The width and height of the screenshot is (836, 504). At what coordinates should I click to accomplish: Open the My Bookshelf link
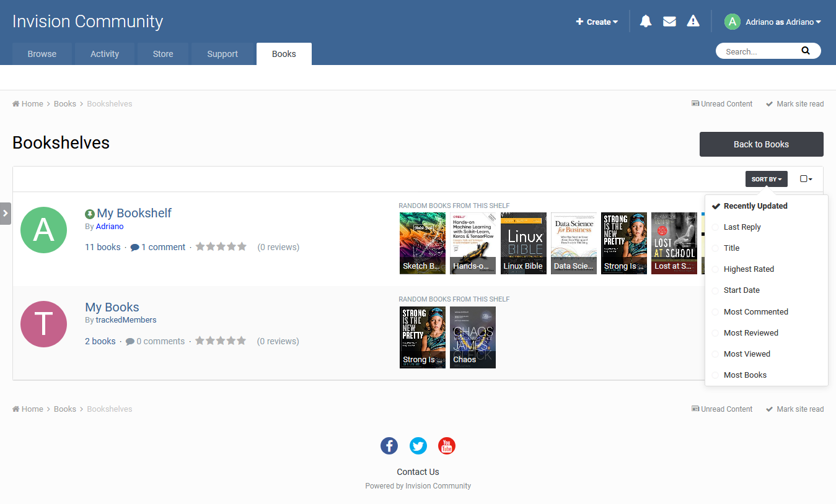tap(134, 213)
